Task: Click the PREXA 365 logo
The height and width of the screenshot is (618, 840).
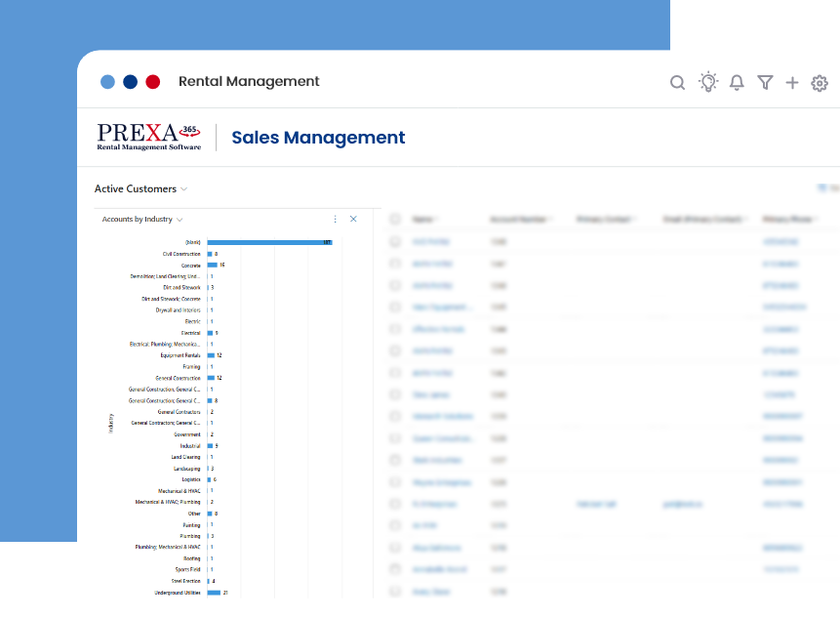Action: pos(149,137)
